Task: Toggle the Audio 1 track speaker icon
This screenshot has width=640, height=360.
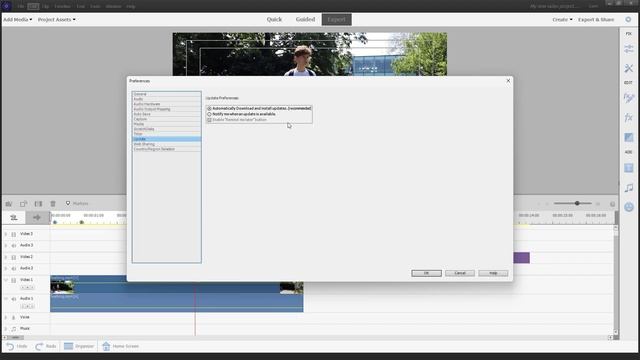Action: 13,299
